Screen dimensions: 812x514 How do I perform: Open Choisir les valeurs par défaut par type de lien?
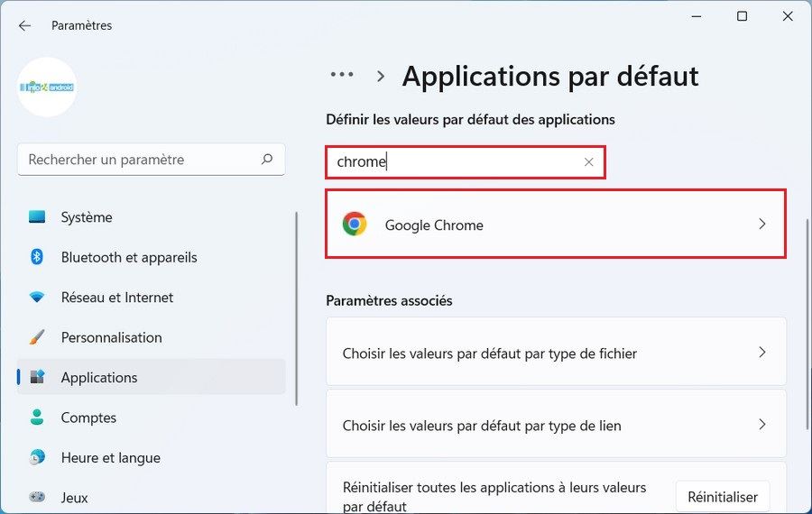click(556, 424)
